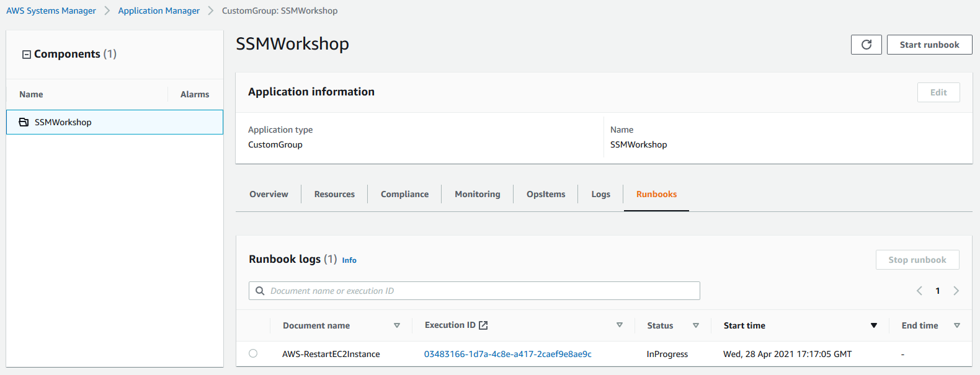Click page number 1 in pagination
This screenshot has height=375, width=980.
coord(938,291)
